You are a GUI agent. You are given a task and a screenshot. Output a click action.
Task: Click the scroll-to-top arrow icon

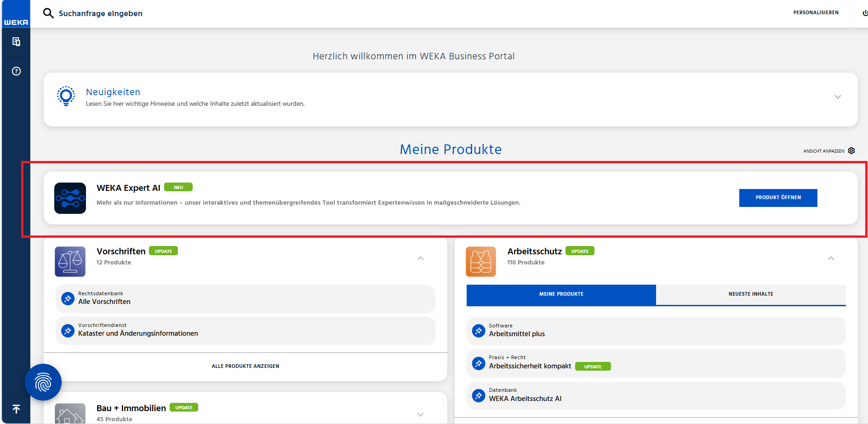tap(16, 409)
